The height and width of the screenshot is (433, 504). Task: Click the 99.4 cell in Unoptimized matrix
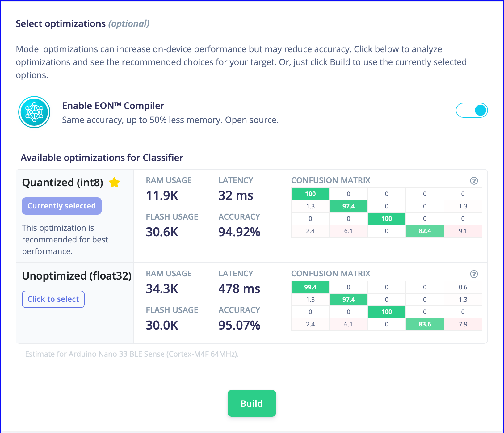[310, 287]
